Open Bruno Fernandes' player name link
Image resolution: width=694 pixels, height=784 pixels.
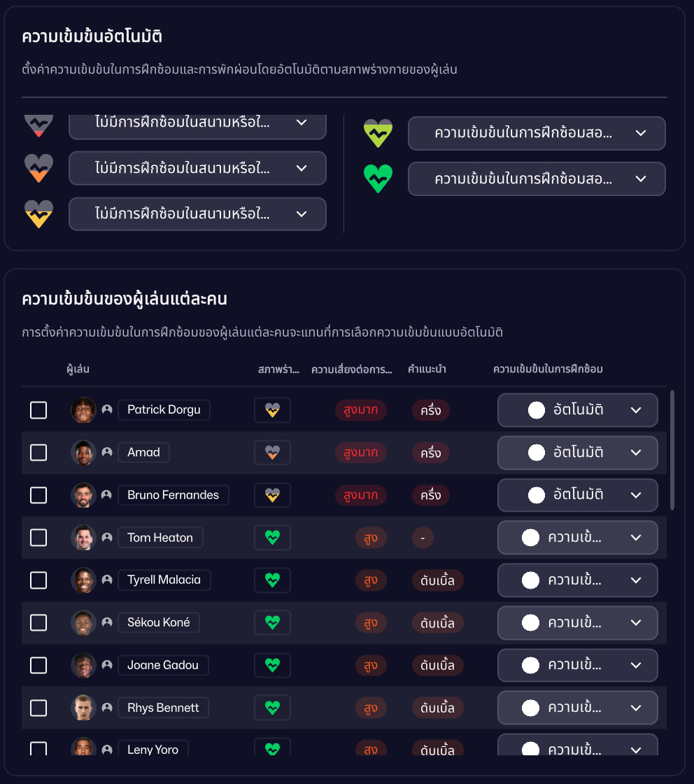(x=173, y=495)
